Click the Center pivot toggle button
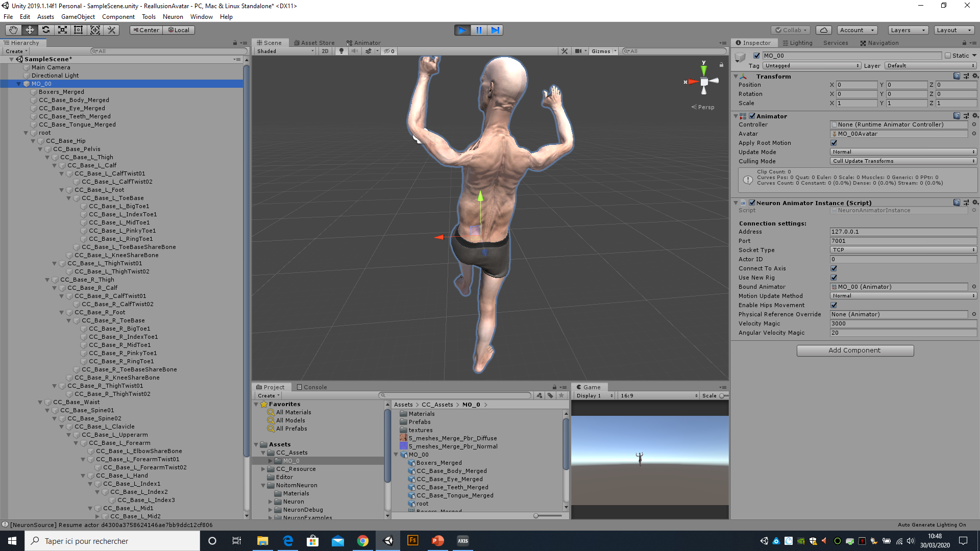The image size is (980, 551). [x=146, y=30]
